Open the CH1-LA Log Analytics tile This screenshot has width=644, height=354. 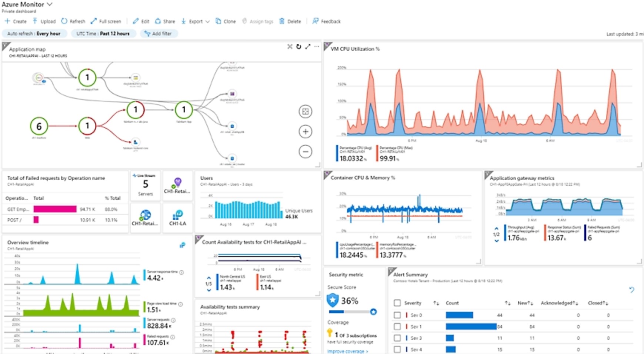pyautogui.click(x=177, y=217)
